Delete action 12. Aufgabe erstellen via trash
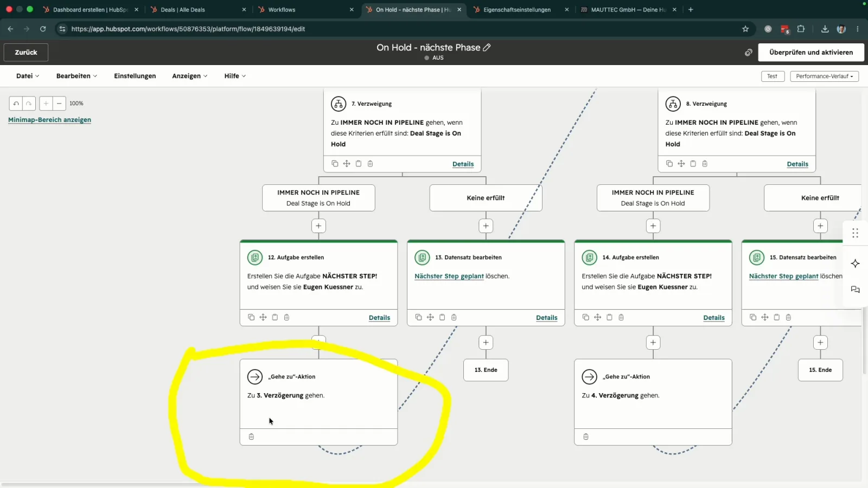 [x=287, y=317]
